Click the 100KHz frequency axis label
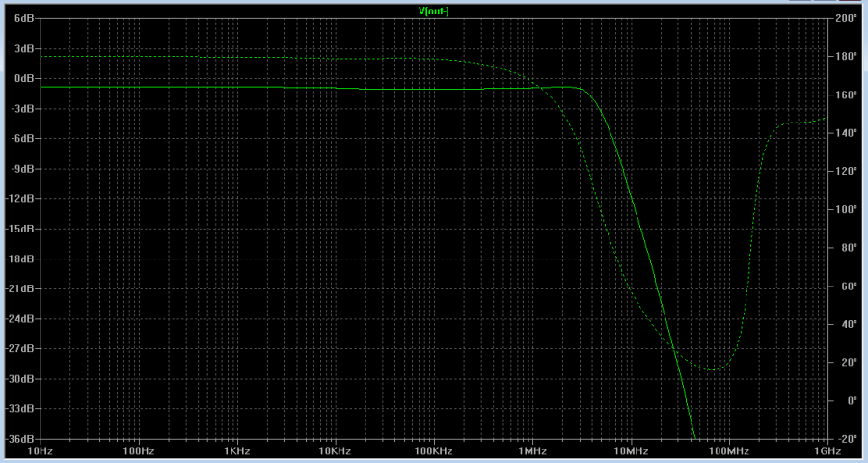Viewport: 868px width, 463px height. pos(433,450)
